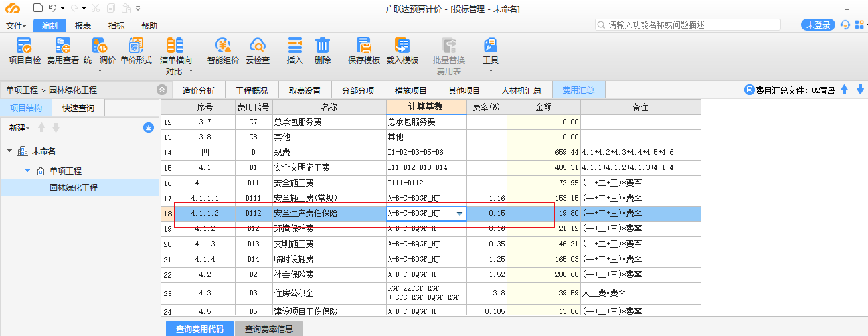Open the 措施项目 tab
Screen dimensions: 868x336
click(411, 90)
